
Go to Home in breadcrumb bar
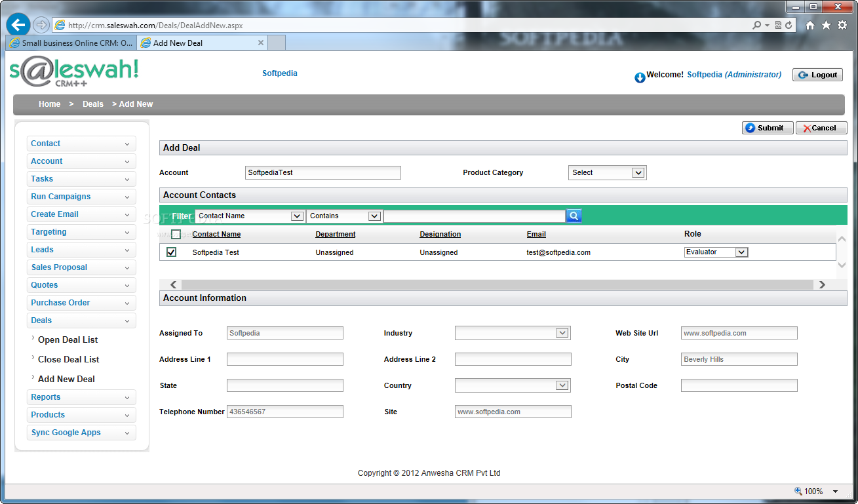pyautogui.click(x=49, y=104)
